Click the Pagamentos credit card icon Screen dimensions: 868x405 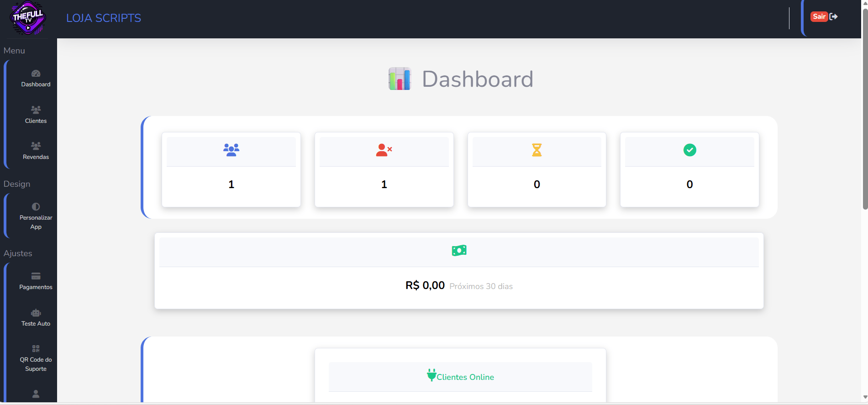36,276
